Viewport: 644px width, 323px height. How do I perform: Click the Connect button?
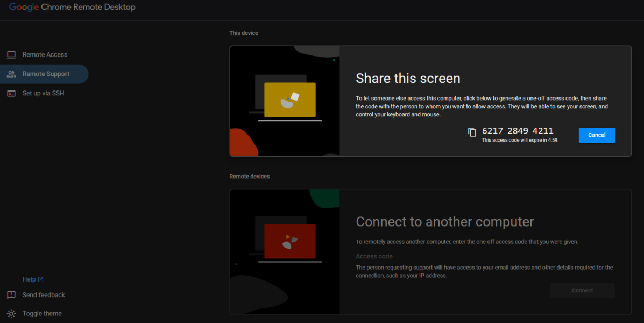pos(582,290)
